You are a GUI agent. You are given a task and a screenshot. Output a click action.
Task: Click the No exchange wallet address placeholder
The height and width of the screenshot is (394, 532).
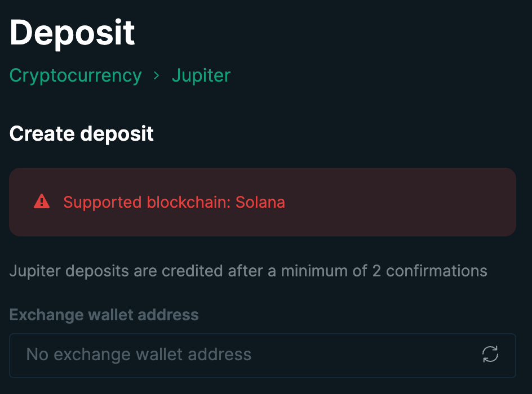(139, 355)
